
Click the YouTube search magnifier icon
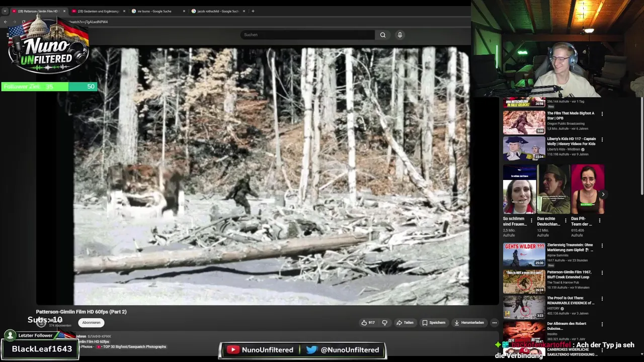click(x=383, y=35)
